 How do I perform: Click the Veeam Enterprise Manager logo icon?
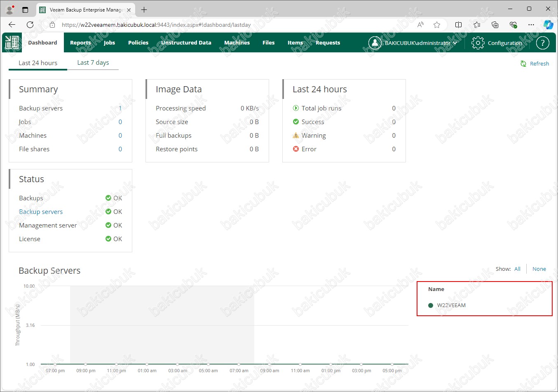[x=12, y=42]
